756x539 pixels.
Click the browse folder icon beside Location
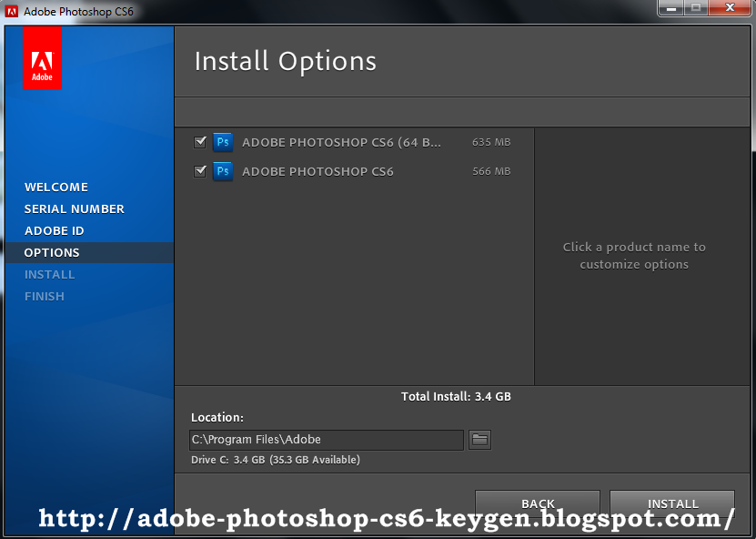pos(479,440)
